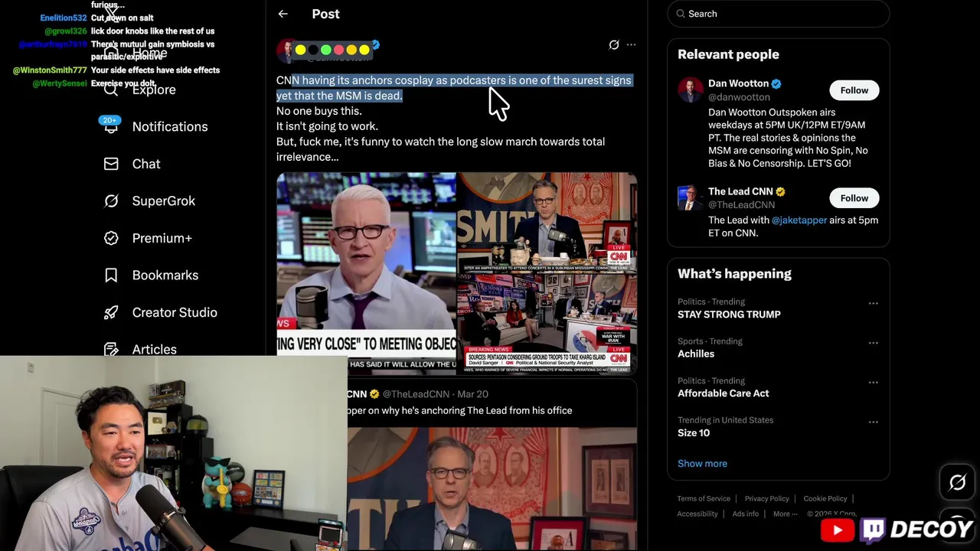Open Premium+ menu item
The image size is (980, 551).
click(162, 238)
